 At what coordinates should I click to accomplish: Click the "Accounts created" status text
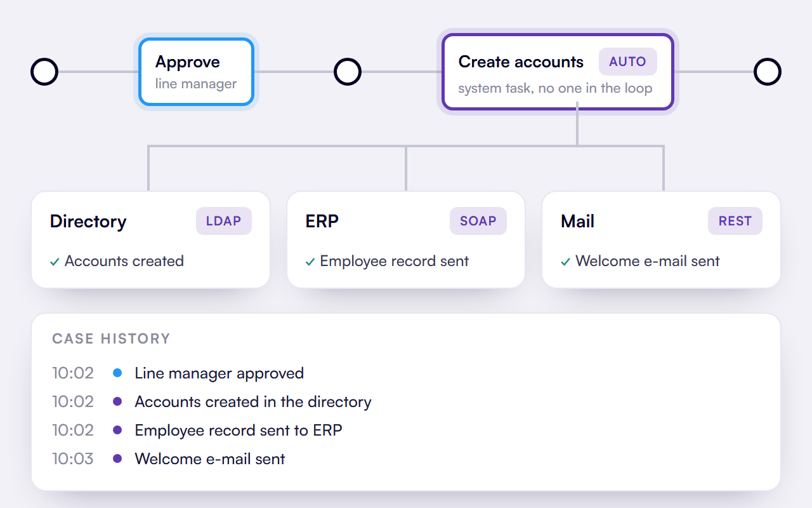point(124,261)
